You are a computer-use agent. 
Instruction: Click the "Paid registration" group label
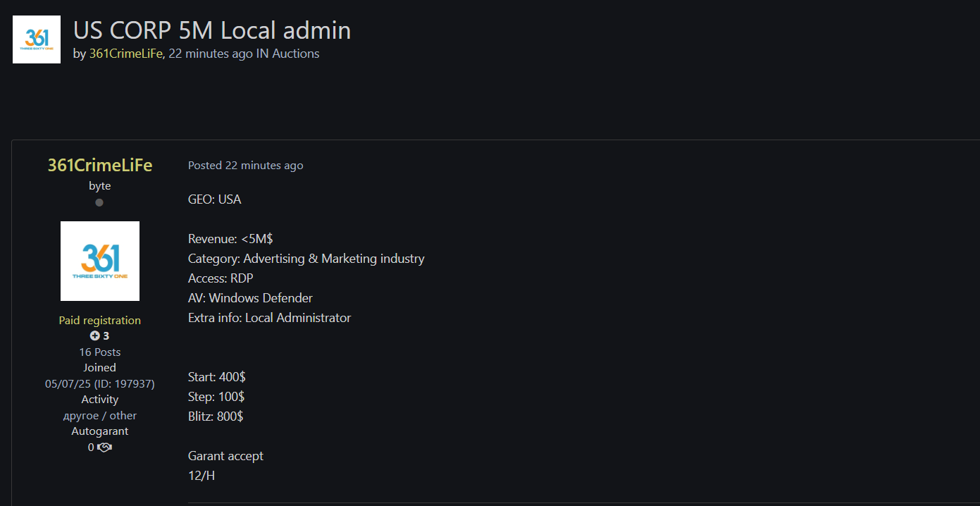tap(100, 321)
